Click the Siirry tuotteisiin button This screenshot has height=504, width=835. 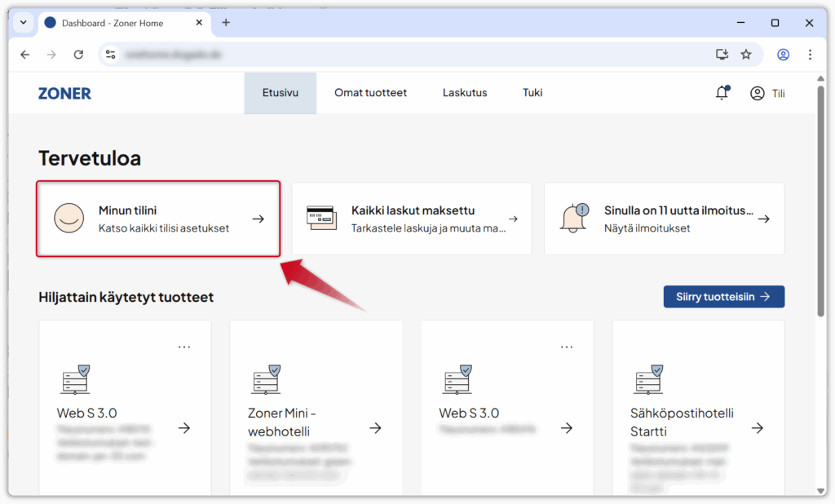coord(723,297)
